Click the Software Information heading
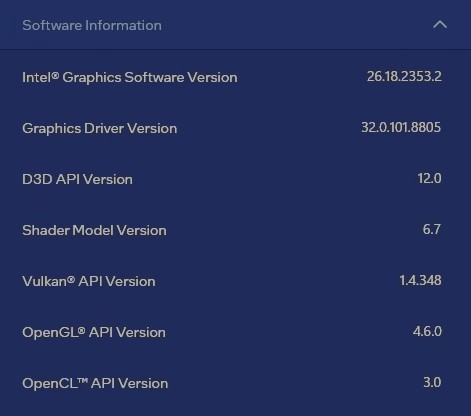 (x=92, y=25)
